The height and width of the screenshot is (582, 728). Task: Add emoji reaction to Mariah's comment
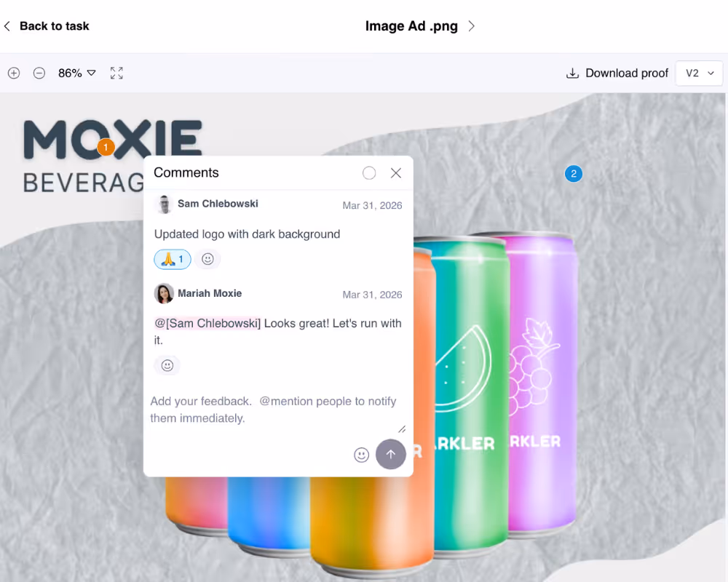[x=167, y=365]
